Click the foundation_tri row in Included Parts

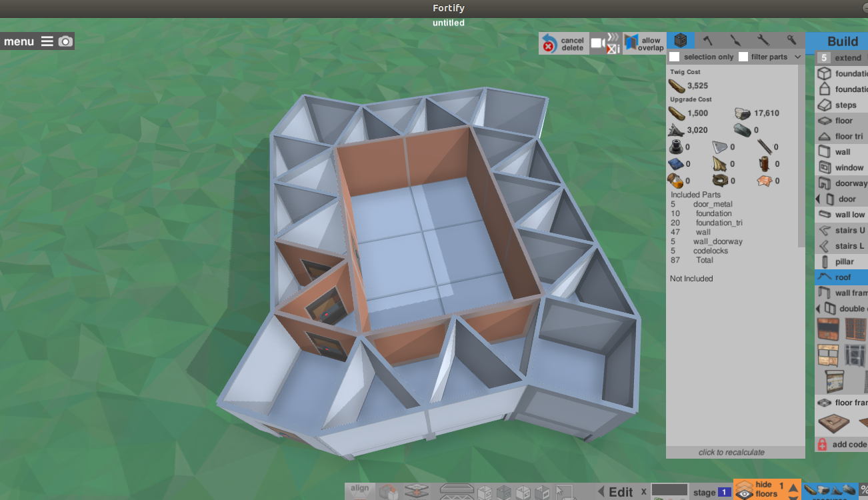pos(706,223)
